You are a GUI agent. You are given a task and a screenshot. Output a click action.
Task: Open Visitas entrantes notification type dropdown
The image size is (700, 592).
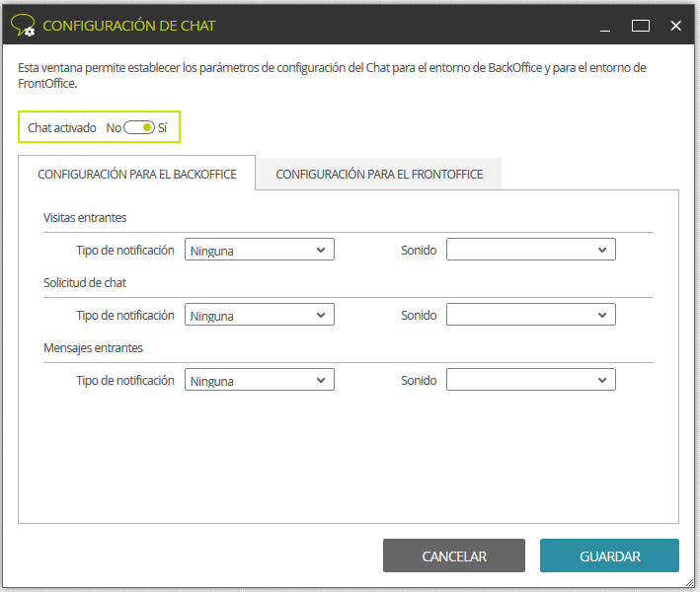[x=260, y=250]
